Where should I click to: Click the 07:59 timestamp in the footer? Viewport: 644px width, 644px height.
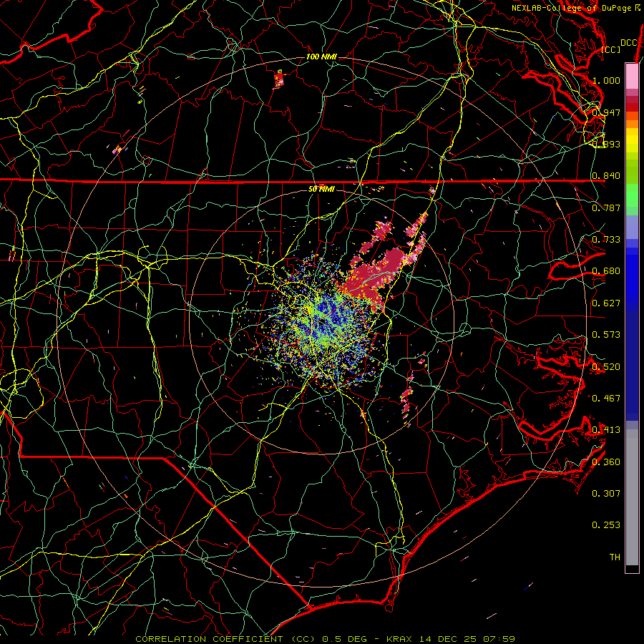(x=499, y=639)
